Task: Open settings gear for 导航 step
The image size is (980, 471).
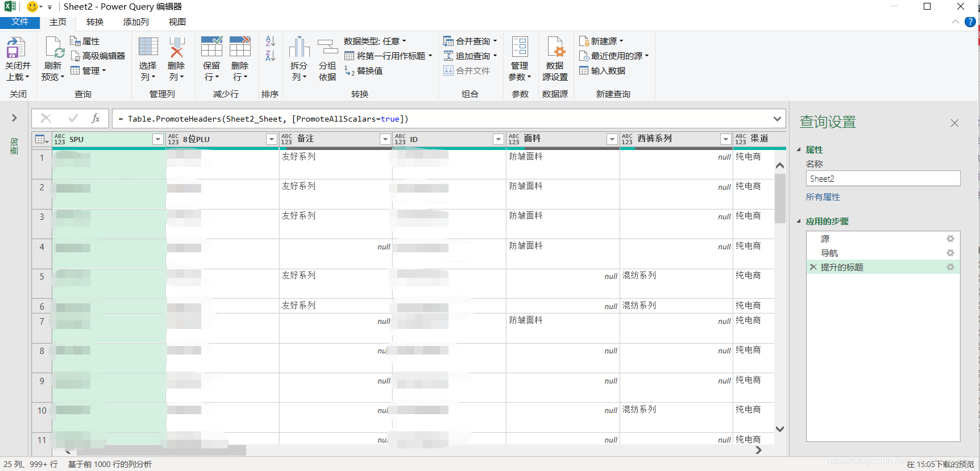Action: pos(950,253)
